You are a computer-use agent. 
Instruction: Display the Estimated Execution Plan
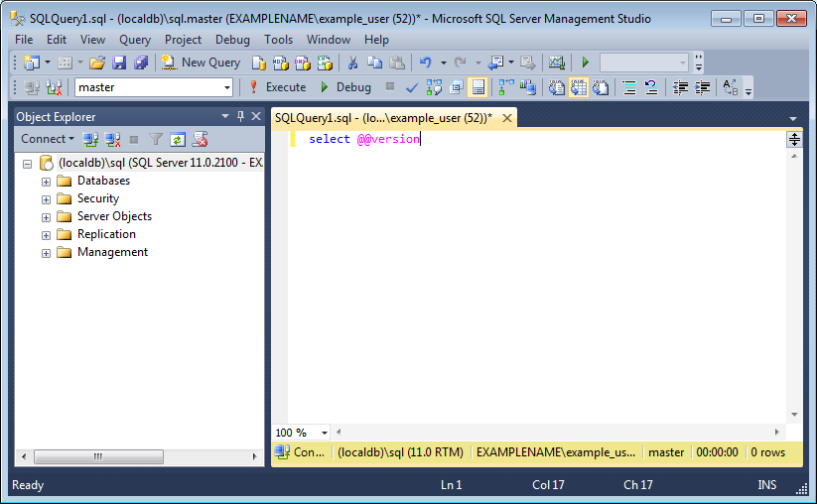click(x=434, y=87)
